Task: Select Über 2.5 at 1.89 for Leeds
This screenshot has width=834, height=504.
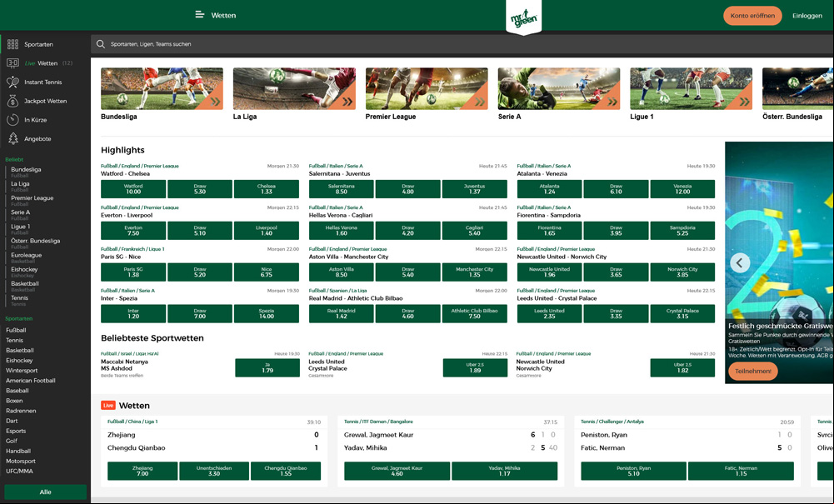Action: pos(475,367)
